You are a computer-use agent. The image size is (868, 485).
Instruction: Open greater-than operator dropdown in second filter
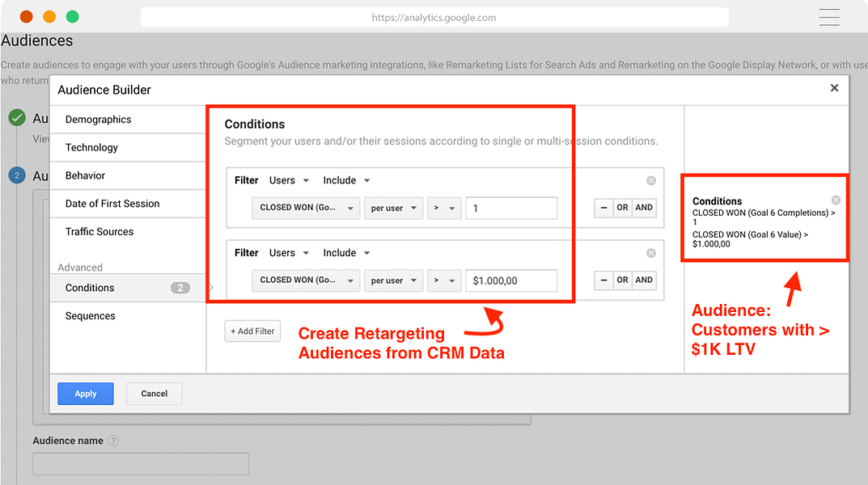(444, 280)
